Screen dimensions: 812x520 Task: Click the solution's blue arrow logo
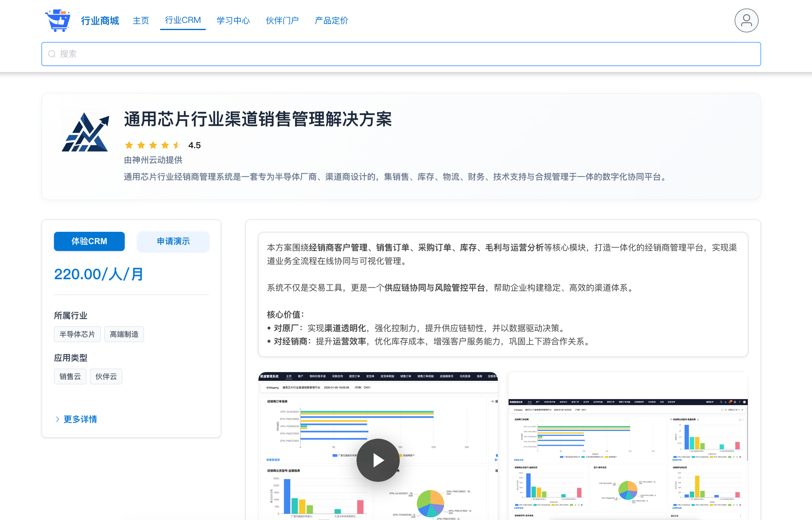click(x=86, y=132)
